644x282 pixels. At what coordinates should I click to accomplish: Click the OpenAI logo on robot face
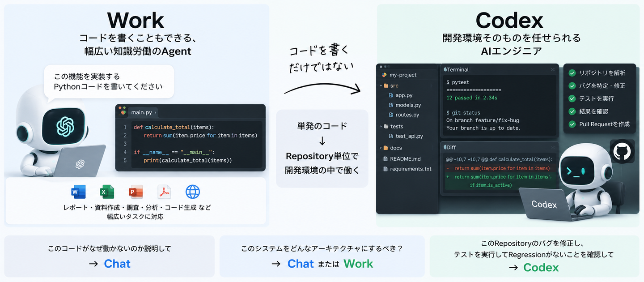[x=65, y=126]
